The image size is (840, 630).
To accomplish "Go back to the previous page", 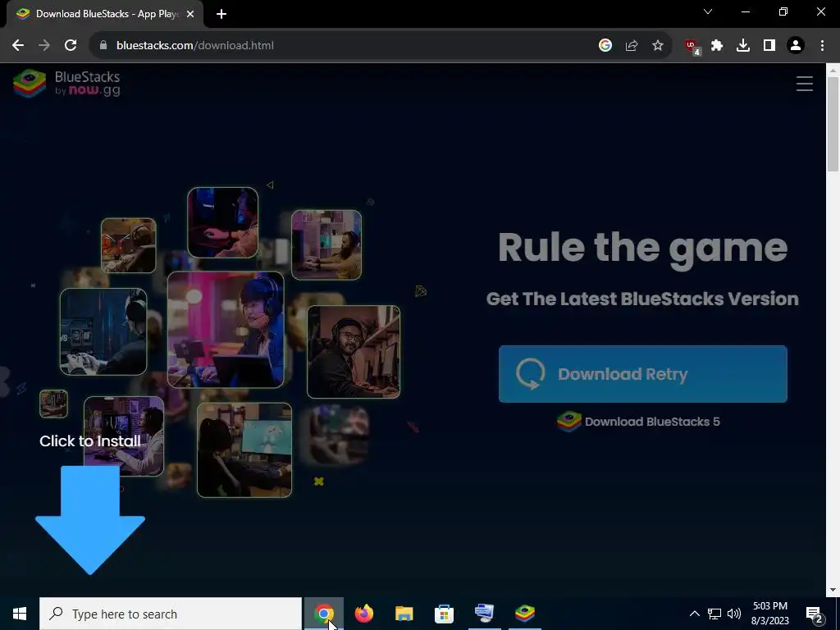I will tap(18, 46).
